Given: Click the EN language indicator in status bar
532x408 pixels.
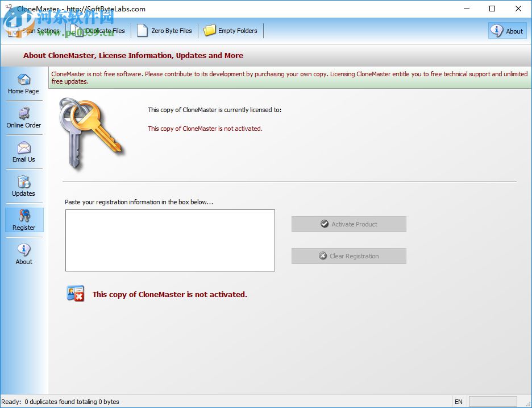Looking at the screenshot, I should click(x=458, y=402).
